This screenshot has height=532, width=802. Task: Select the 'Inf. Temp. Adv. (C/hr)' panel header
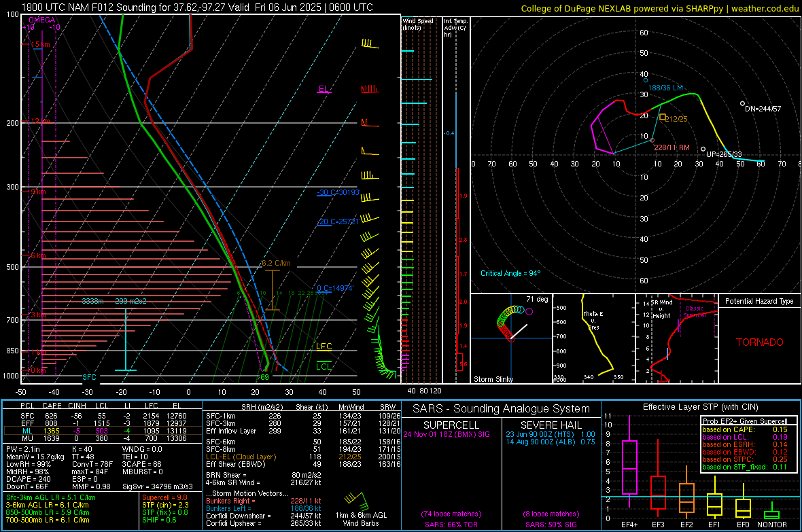[x=455, y=28]
